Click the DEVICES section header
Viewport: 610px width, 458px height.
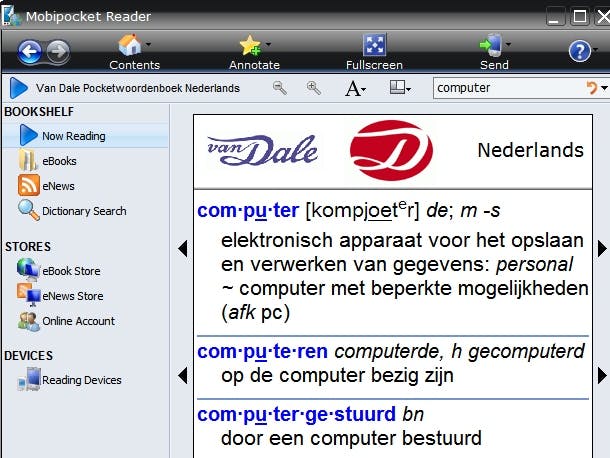28,356
